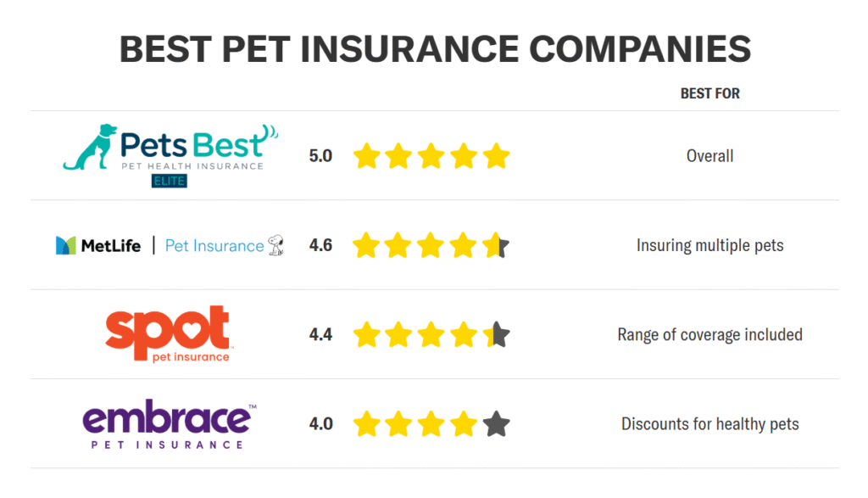Open the Spot pet insurance logo
This screenshot has width=868, height=498.
(169, 334)
